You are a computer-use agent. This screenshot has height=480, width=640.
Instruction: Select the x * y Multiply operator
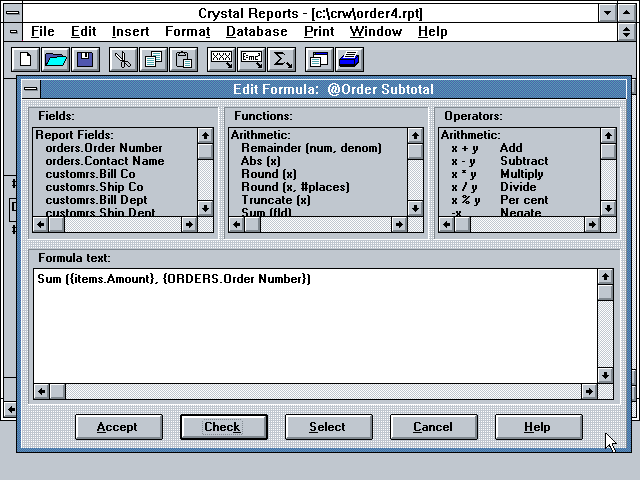point(497,174)
